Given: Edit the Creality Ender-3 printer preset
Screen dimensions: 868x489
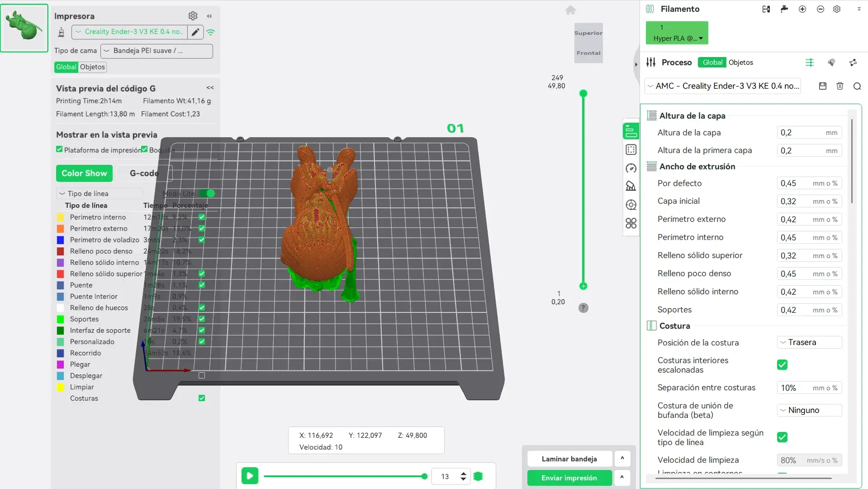Looking at the screenshot, I should click(195, 32).
